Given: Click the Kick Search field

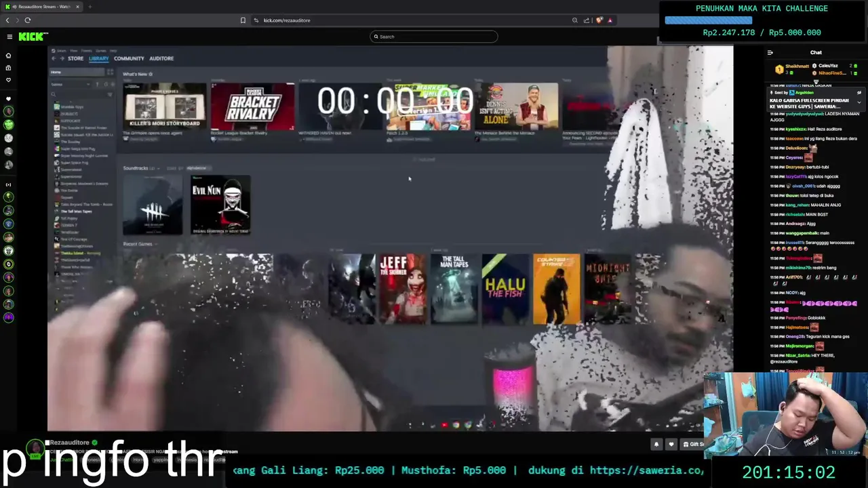Looking at the screenshot, I should 434,37.
